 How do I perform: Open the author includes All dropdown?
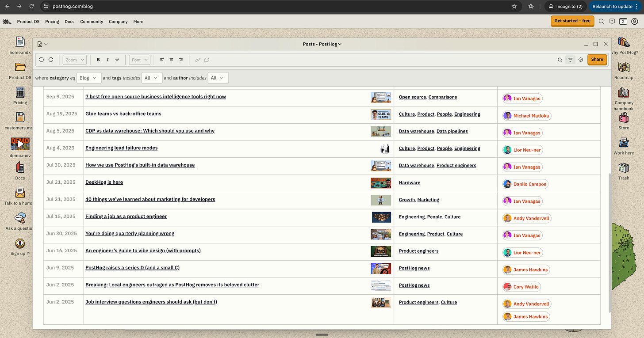218,78
